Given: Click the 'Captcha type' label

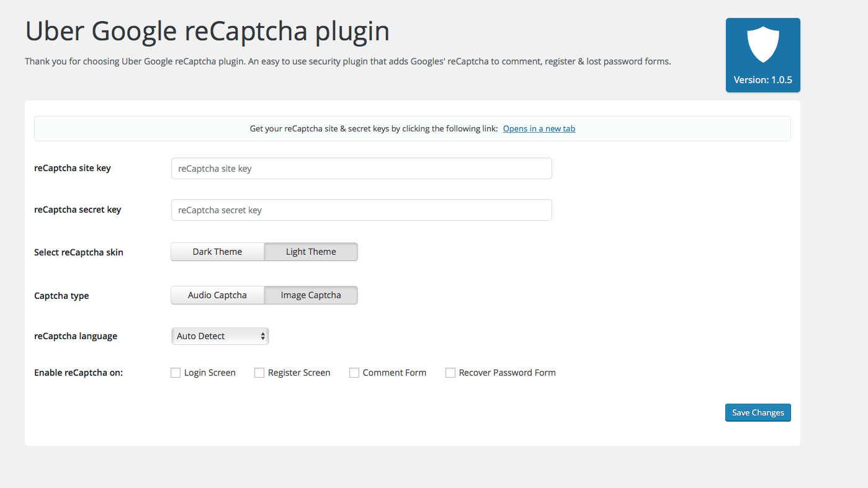Looking at the screenshot, I should [x=61, y=296].
